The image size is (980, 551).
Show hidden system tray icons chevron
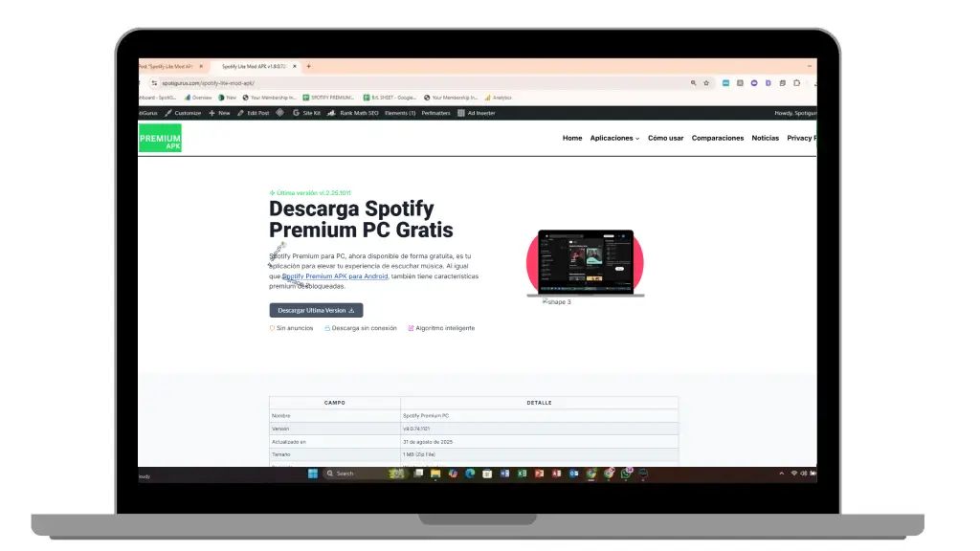(x=782, y=474)
